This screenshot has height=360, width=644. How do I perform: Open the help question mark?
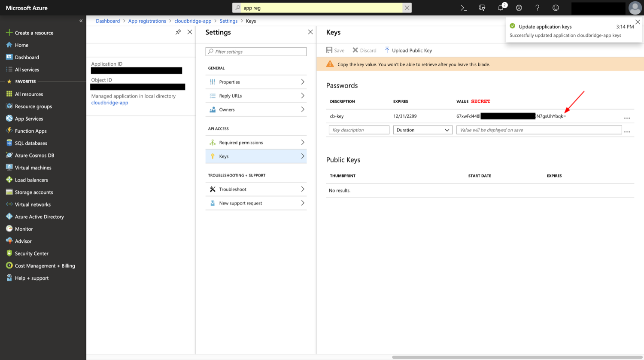pos(537,8)
